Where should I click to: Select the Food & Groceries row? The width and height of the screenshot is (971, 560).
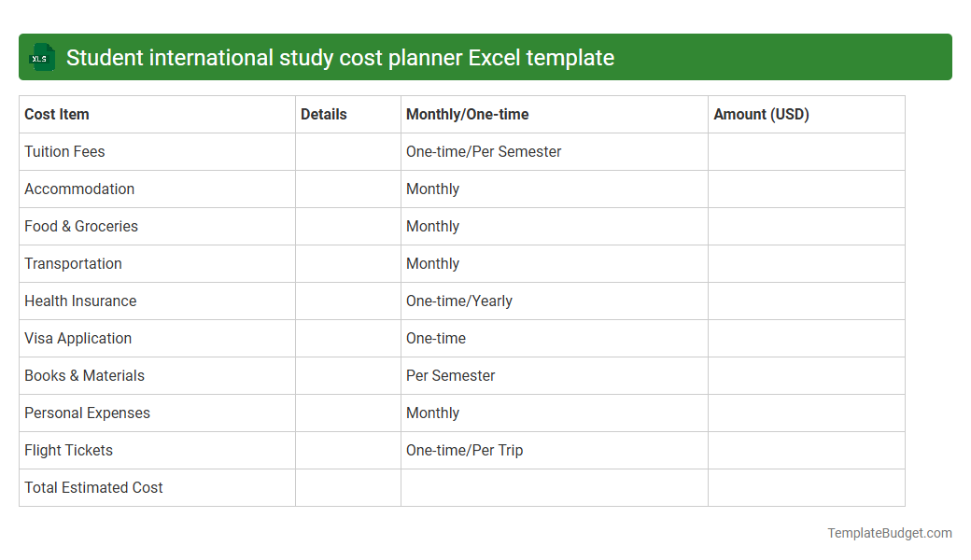coord(80,226)
